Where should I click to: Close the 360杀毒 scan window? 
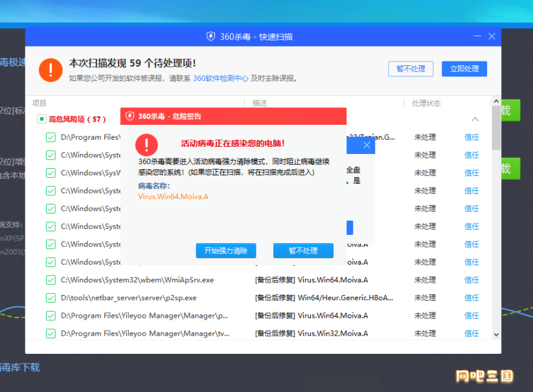tap(492, 36)
